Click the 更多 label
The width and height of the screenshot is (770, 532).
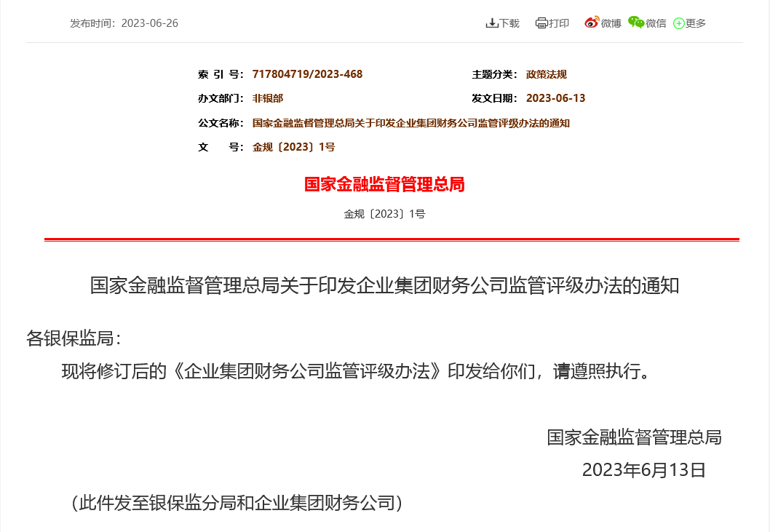click(695, 23)
